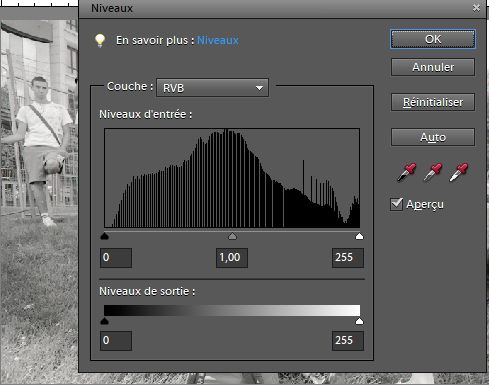The height and width of the screenshot is (385, 489).
Task: Select the black point eyedropper
Action: (x=407, y=172)
